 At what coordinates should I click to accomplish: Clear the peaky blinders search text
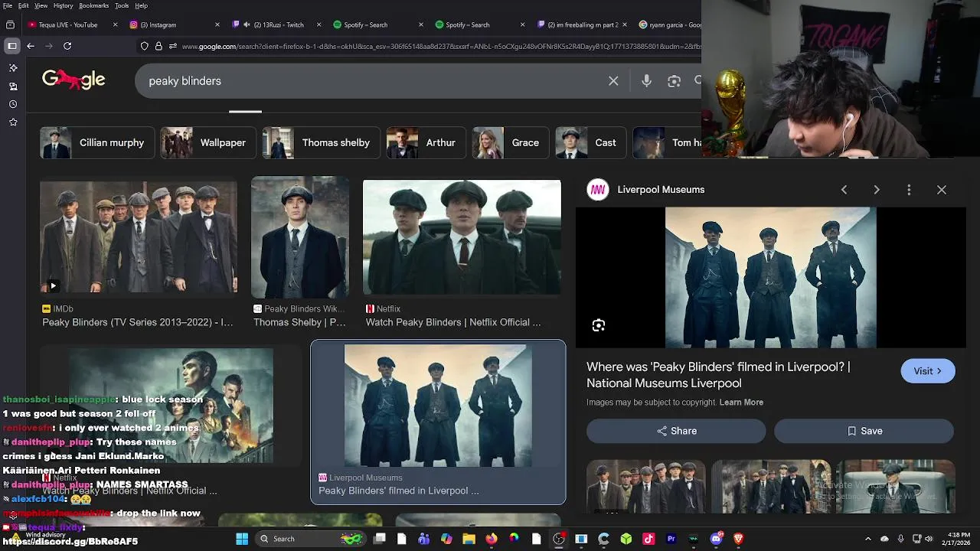(613, 80)
